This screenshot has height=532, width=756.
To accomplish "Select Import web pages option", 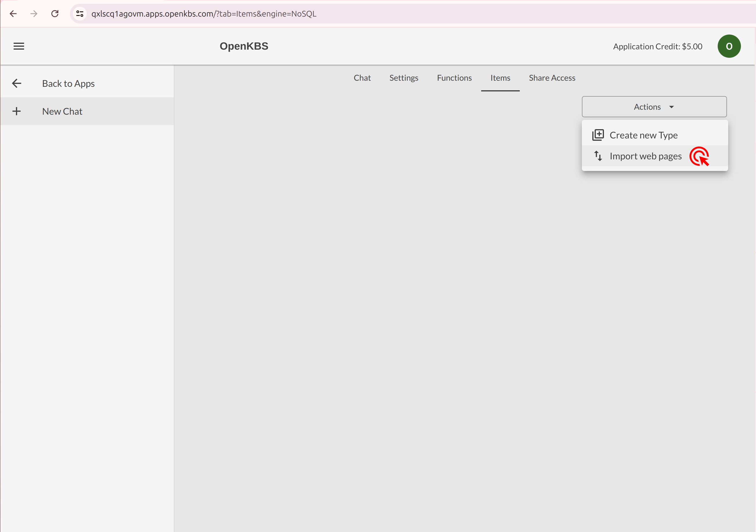I will pos(646,156).
